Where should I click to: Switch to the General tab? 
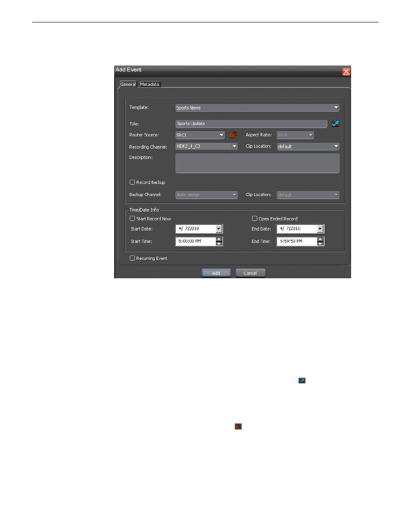(128, 84)
